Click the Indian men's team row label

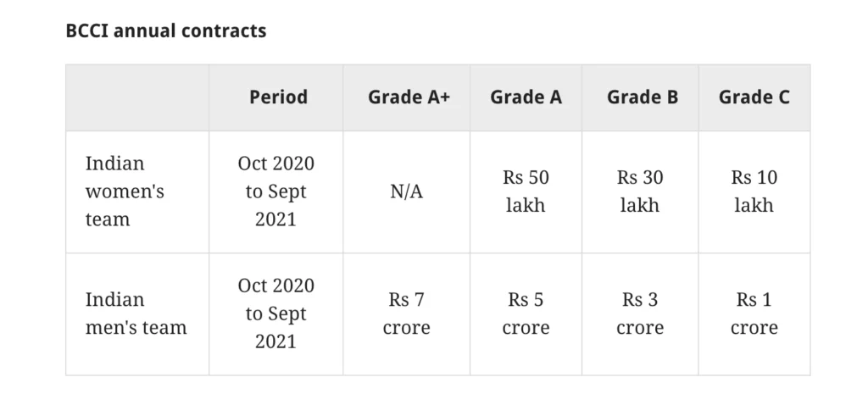pos(136,313)
